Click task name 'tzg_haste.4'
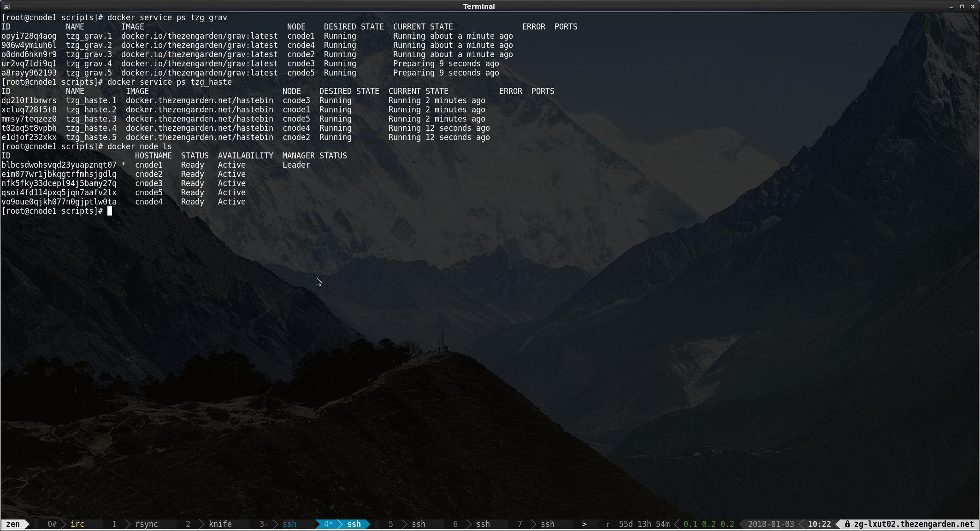The height and width of the screenshot is (531, 980). [x=91, y=128]
